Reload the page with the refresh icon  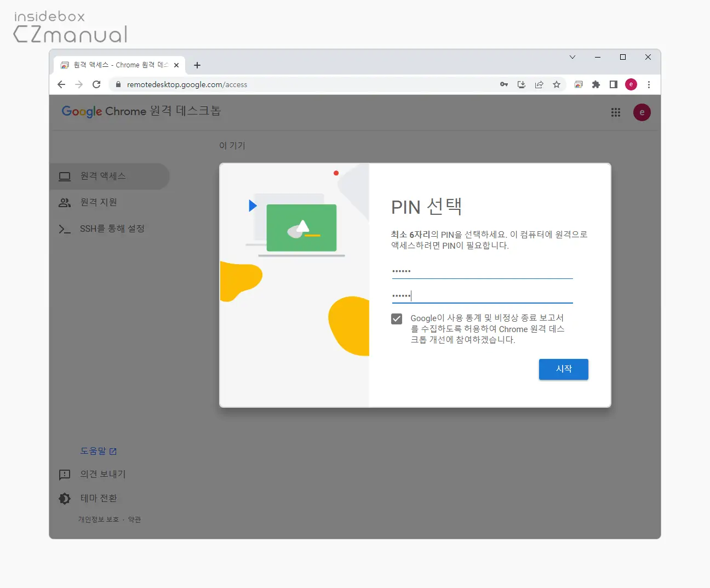tap(96, 84)
